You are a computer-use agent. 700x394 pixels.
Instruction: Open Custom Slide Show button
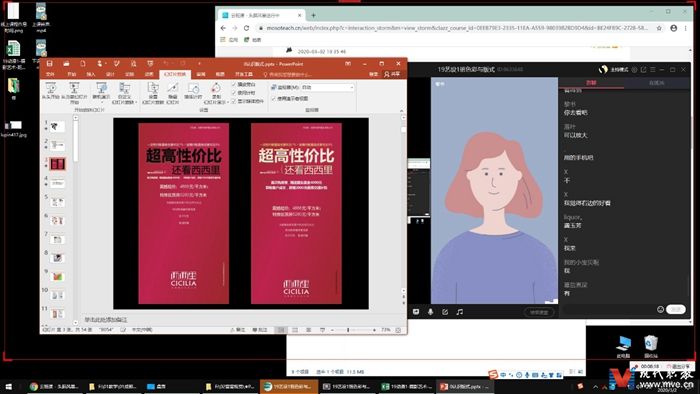(124, 93)
